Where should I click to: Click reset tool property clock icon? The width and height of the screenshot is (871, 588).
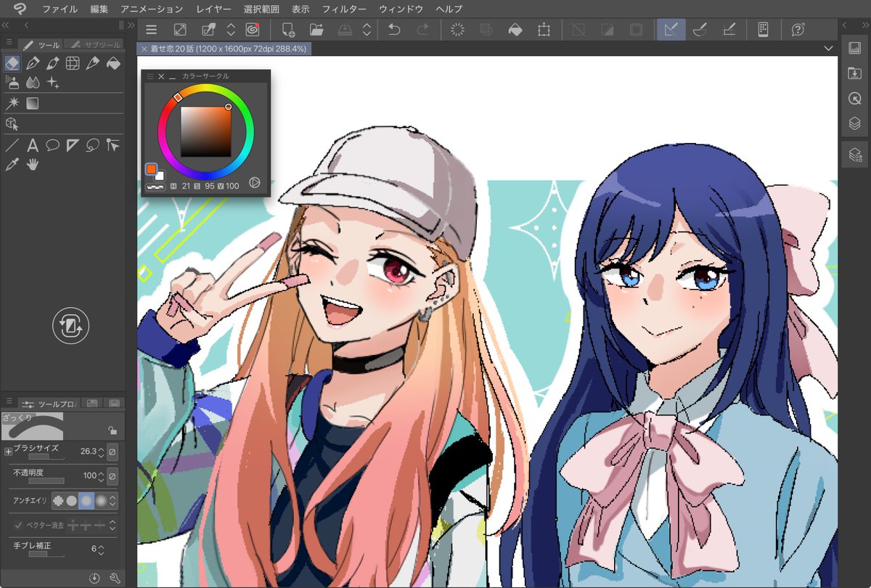(x=94, y=579)
